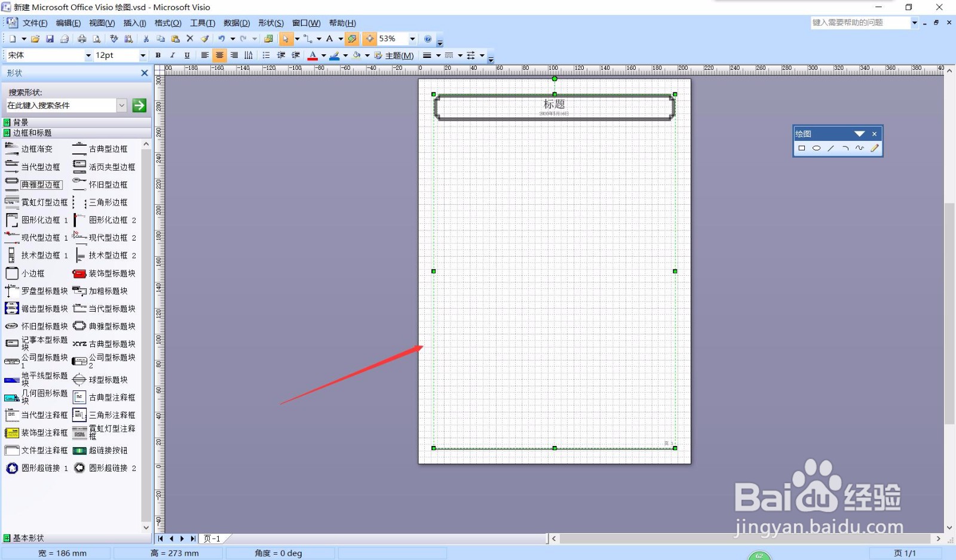Toggle Underline formatting
Viewport: 956px width, 560px height.
point(187,56)
